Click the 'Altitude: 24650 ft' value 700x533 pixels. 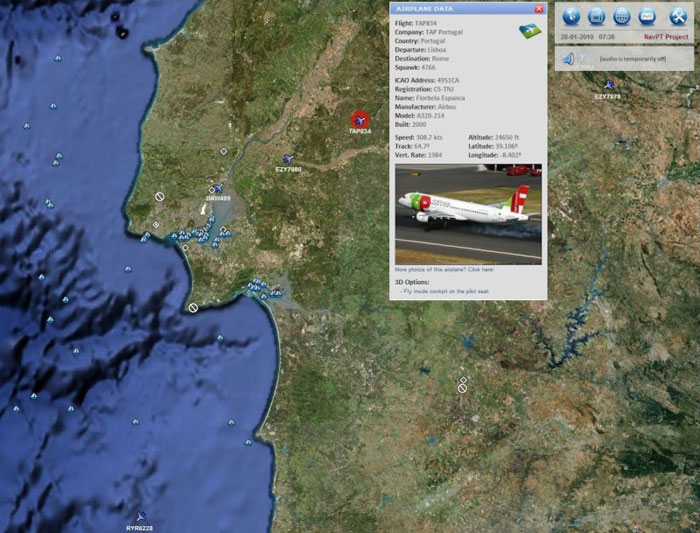point(494,137)
